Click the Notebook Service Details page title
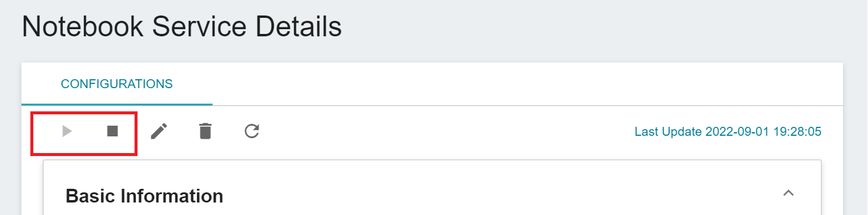Screen dimensions: 868x215 click(x=182, y=27)
